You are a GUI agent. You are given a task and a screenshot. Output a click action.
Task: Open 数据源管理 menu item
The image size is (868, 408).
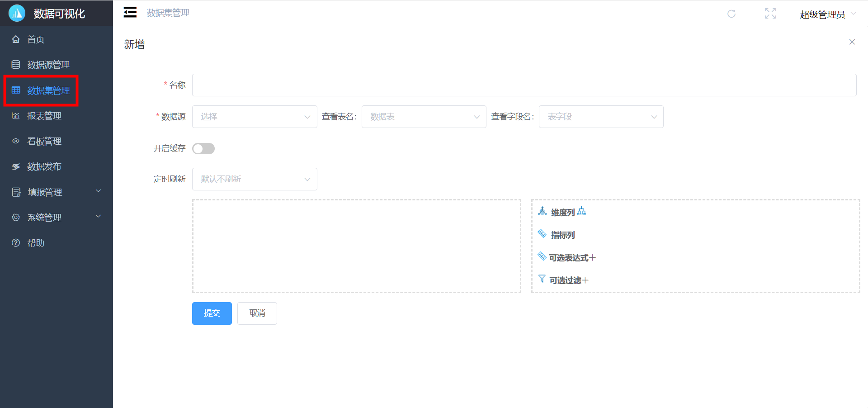coord(57,65)
